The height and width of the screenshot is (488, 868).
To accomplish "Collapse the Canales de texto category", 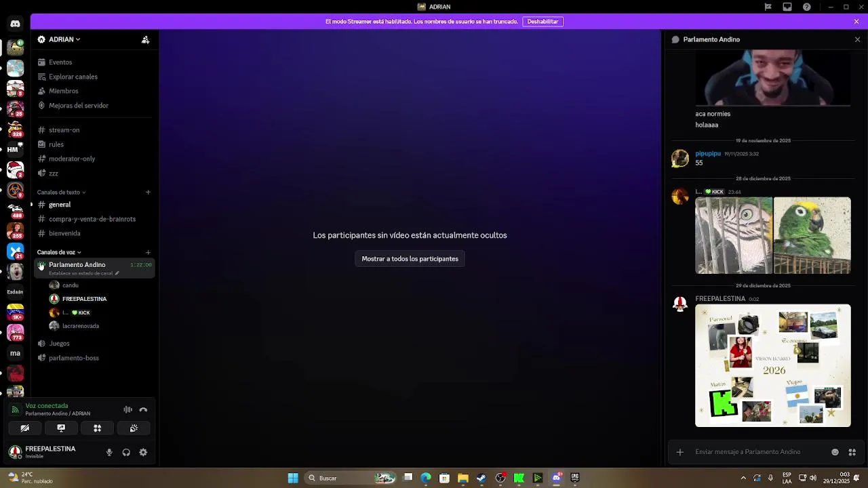I will pyautogui.click(x=61, y=192).
